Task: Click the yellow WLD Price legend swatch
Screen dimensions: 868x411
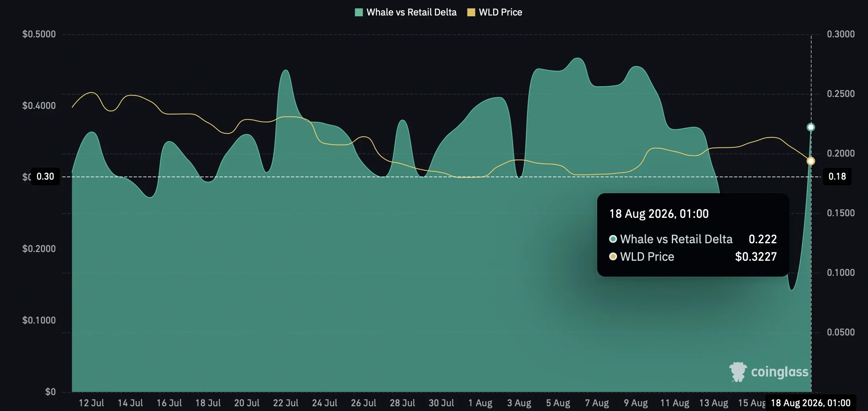Action: [471, 12]
